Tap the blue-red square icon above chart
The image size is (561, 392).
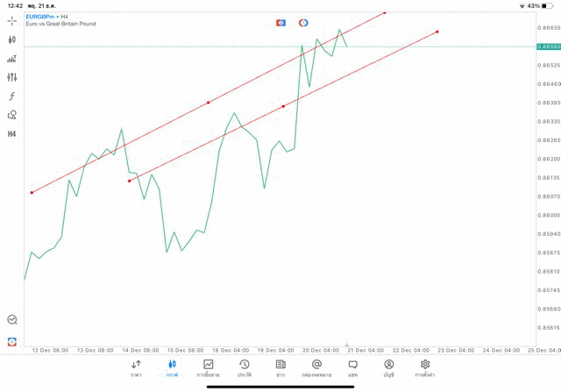pyautogui.click(x=280, y=22)
